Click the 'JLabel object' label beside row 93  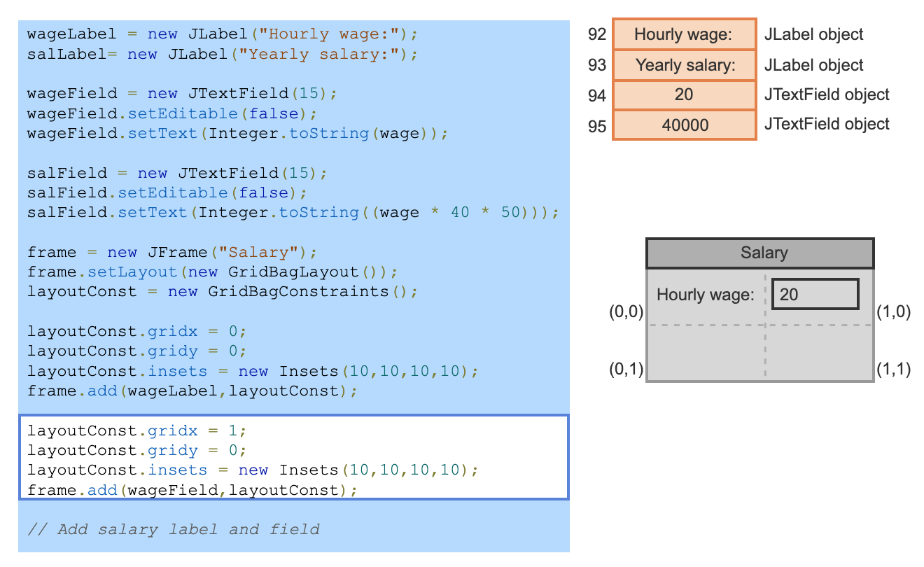[813, 65]
